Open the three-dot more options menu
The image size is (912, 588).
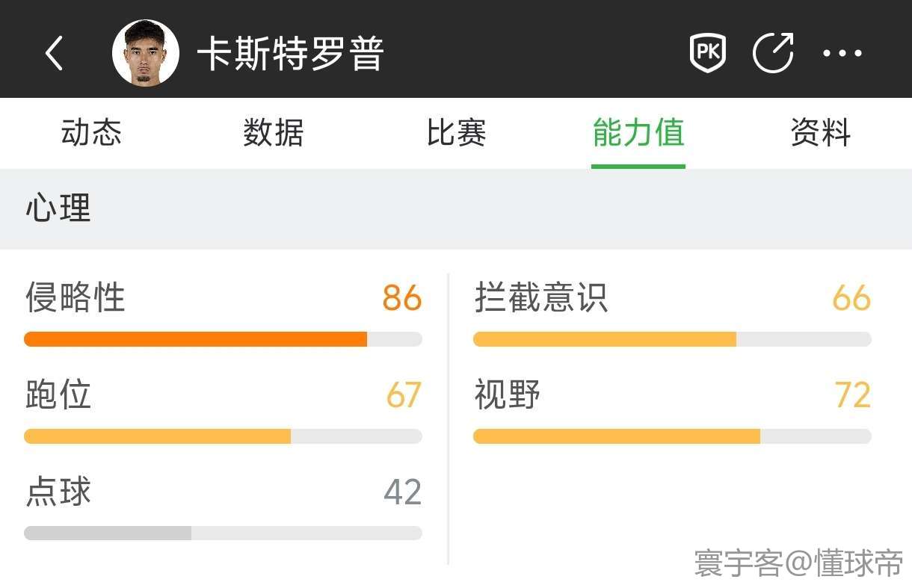[842, 53]
